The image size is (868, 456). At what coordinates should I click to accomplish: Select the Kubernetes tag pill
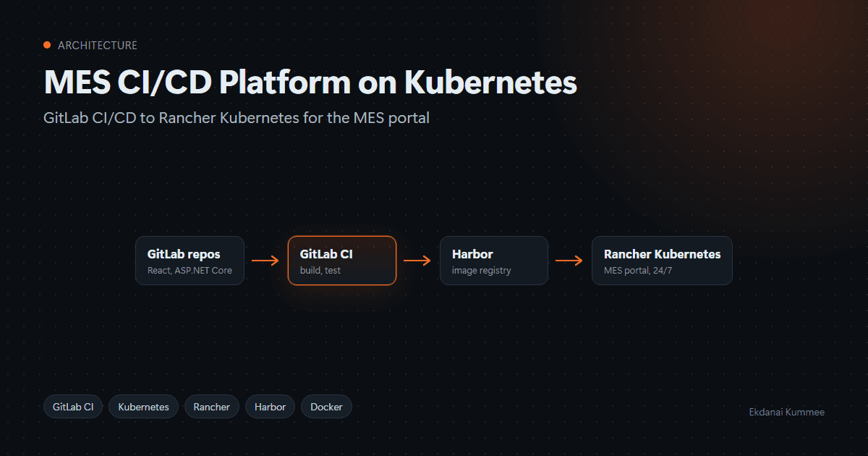click(143, 407)
